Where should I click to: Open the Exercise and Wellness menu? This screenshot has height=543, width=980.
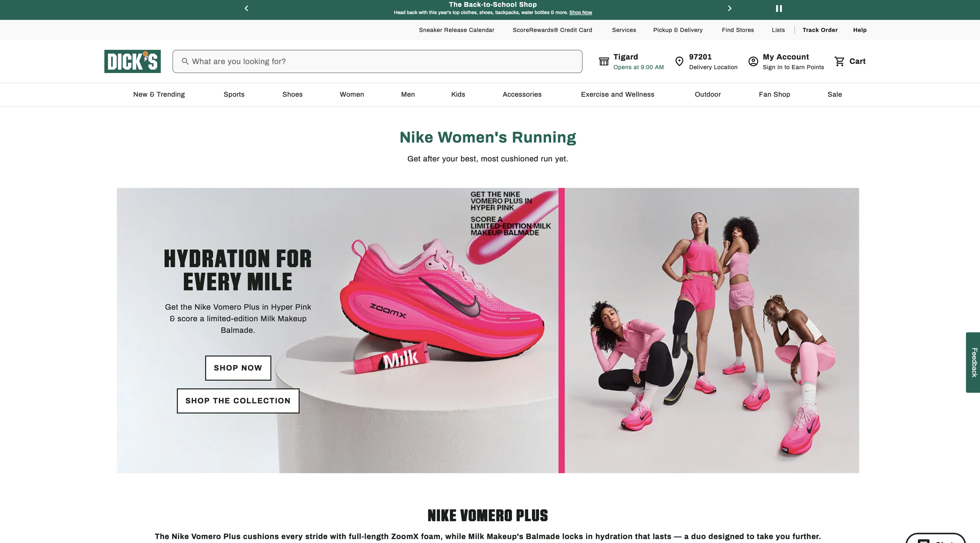pyautogui.click(x=617, y=94)
